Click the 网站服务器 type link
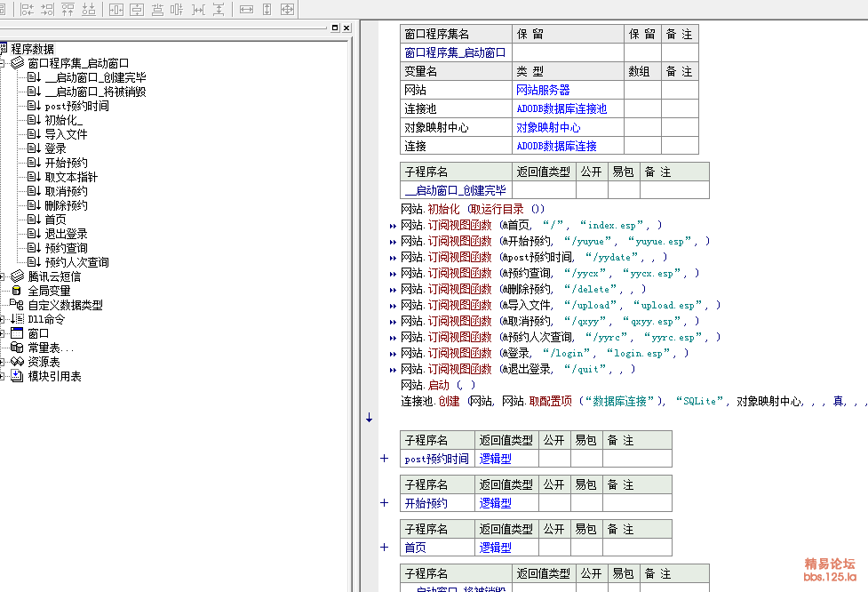 tap(543, 90)
